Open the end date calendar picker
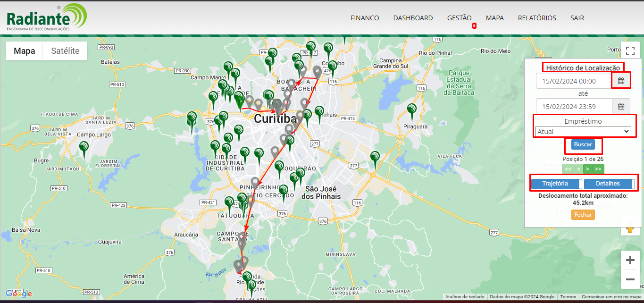 click(621, 106)
